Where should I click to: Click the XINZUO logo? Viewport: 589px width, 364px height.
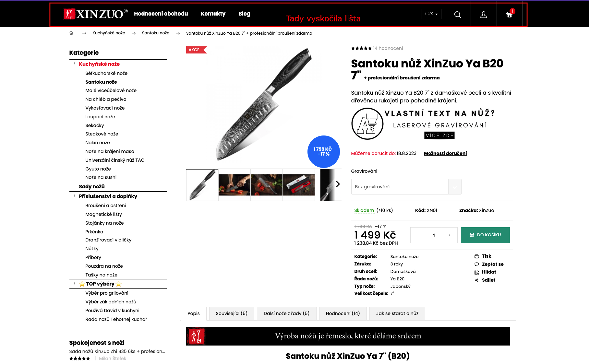click(95, 14)
